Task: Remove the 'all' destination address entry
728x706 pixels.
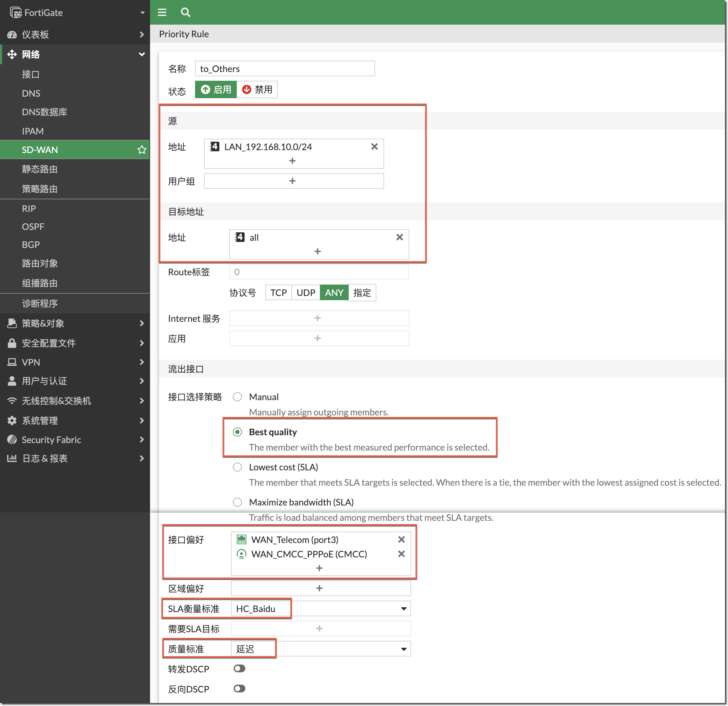Action: tap(399, 237)
